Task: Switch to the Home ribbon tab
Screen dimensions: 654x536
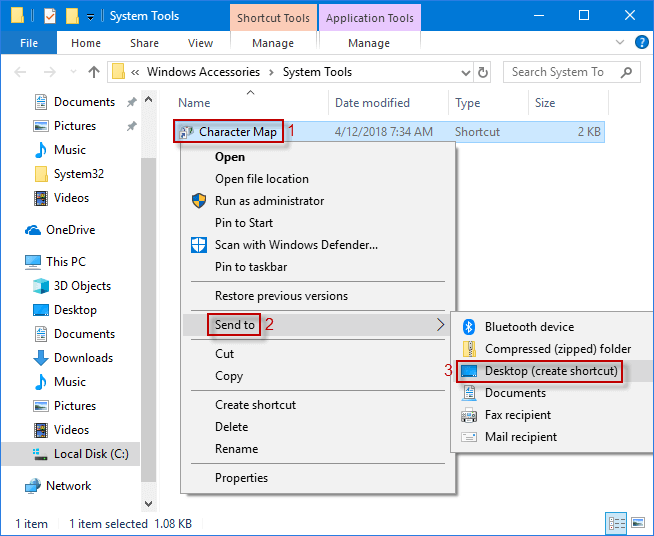Action: pyautogui.click(x=86, y=43)
